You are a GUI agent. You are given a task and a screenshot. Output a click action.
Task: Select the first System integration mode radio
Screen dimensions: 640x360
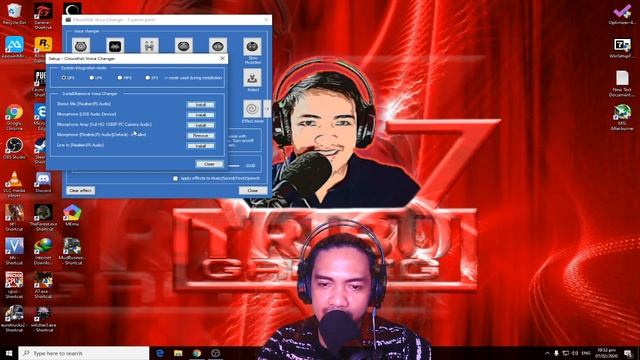click(x=64, y=78)
